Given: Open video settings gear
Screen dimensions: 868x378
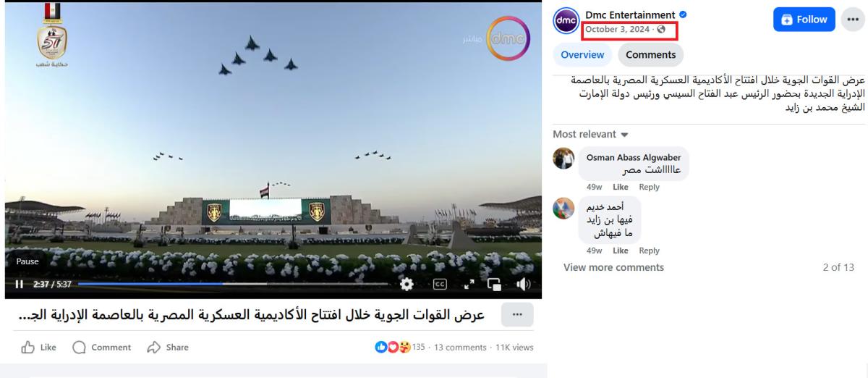Looking at the screenshot, I should pos(407,285).
